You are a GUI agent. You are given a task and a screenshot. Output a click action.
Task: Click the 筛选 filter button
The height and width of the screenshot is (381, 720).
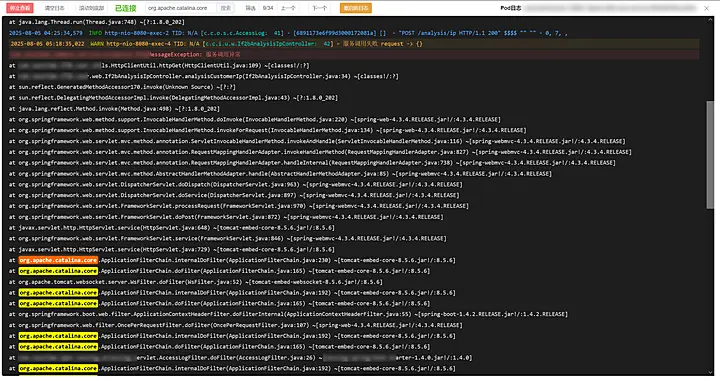(250, 8)
